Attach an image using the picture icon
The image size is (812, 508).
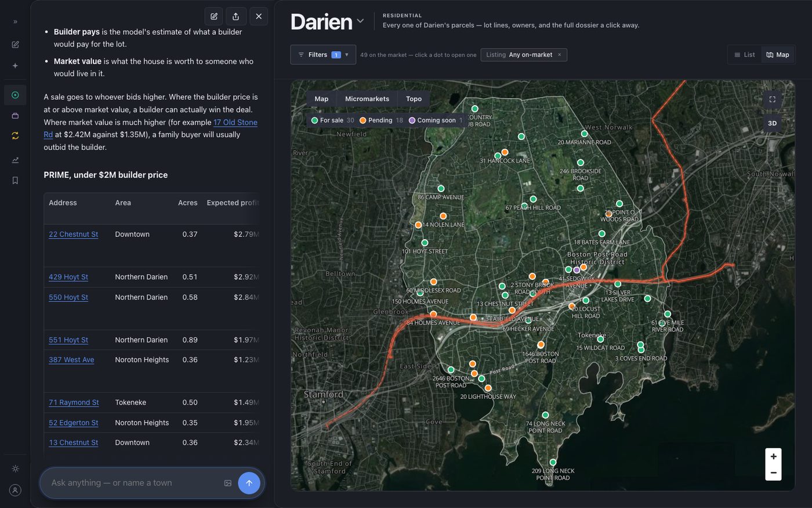(x=228, y=483)
